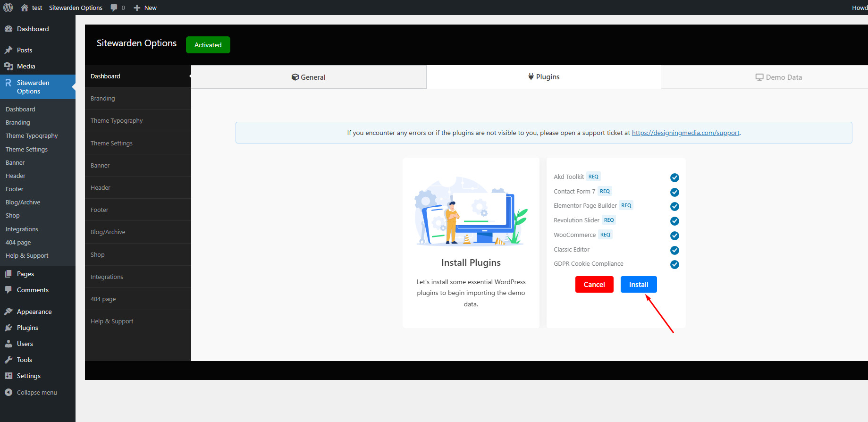Click the green Activated button

(x=208, y=45)
